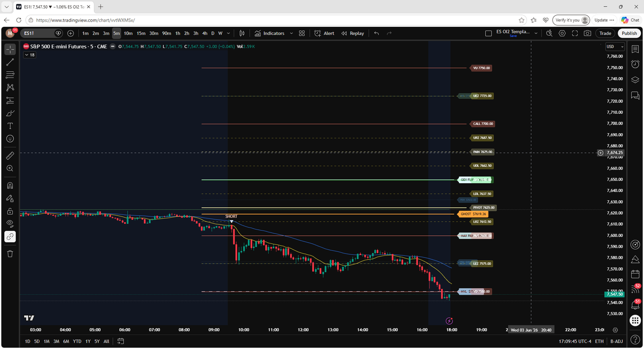Screen dimensions: 644x349
Task: Open the chart layout selector square
Action: [488, 33]
